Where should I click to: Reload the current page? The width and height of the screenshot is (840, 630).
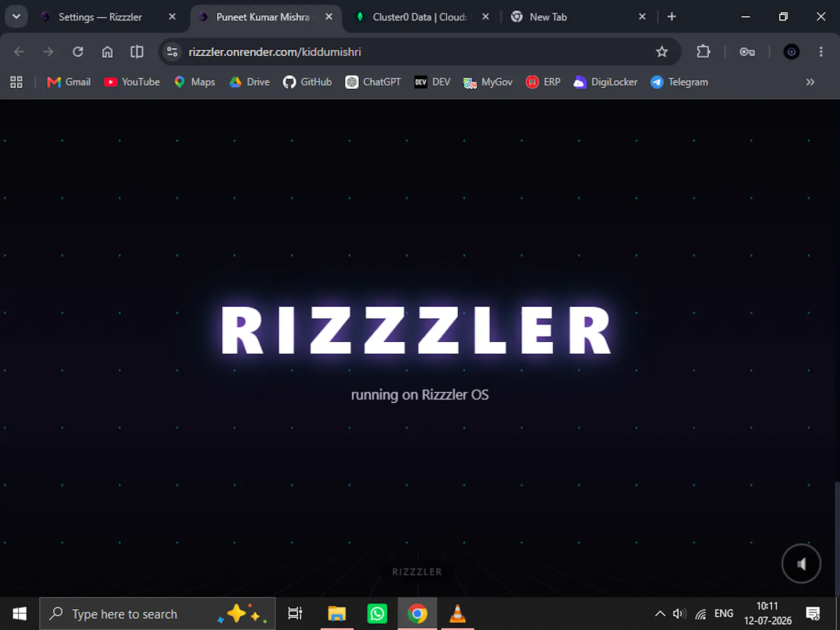point(78,52)
